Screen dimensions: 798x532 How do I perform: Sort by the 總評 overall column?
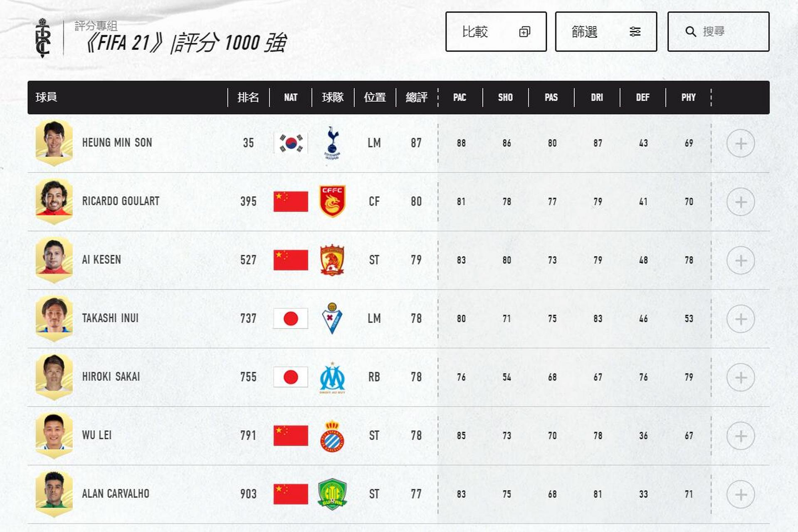[416, 97]
